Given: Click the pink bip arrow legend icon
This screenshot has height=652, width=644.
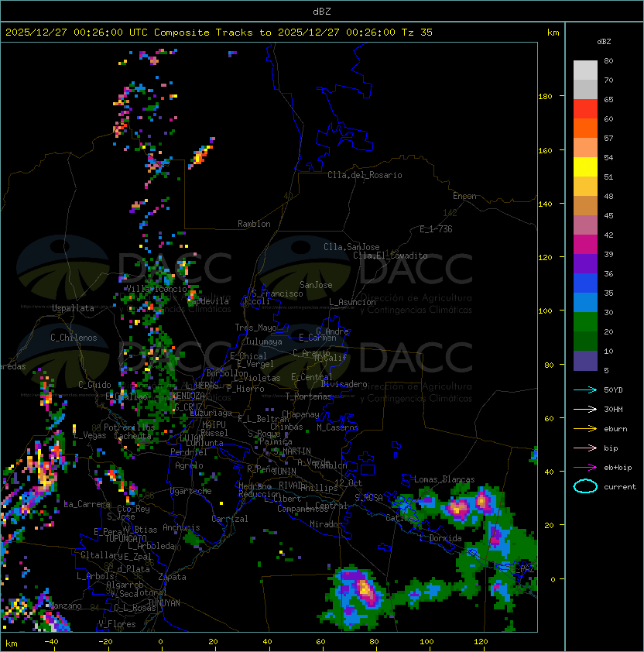Looking at the screenshot, I should 585,448.
